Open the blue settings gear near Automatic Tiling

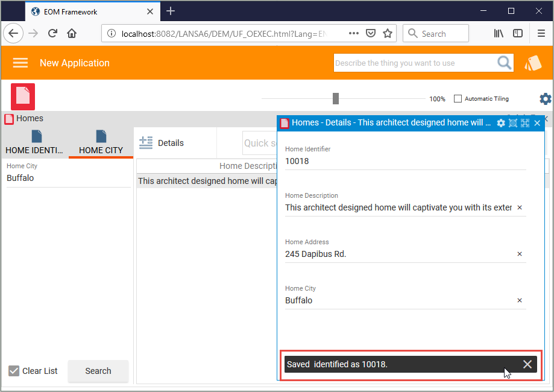point(545,99)
